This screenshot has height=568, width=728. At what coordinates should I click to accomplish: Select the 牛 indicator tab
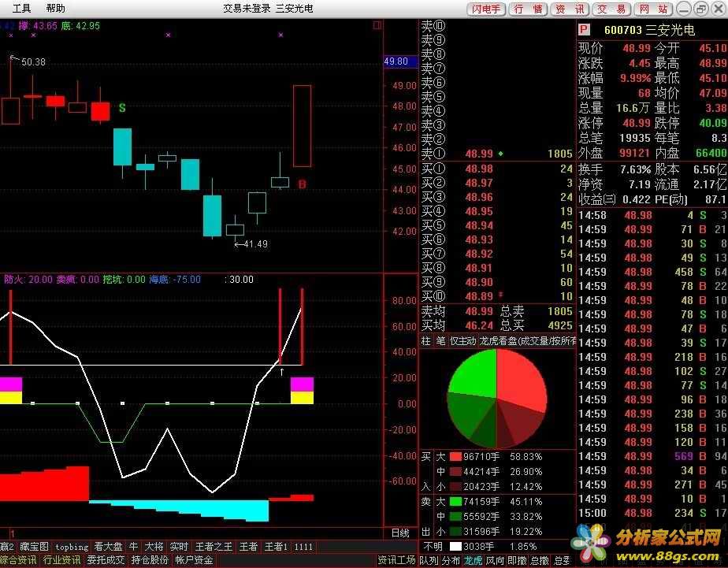click(134, 547)
